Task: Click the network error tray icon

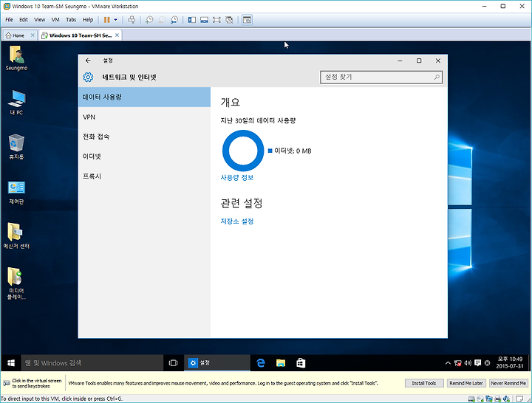Action: click(457, 363)
